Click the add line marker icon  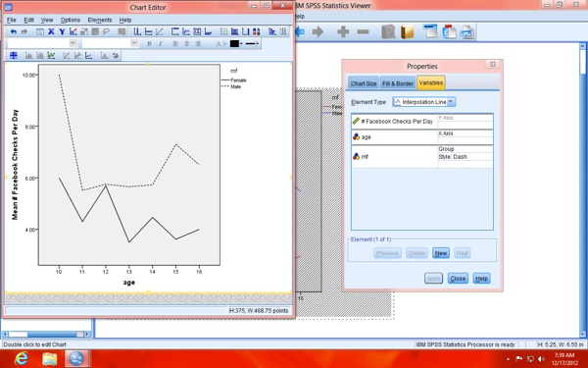coord(51,56)
